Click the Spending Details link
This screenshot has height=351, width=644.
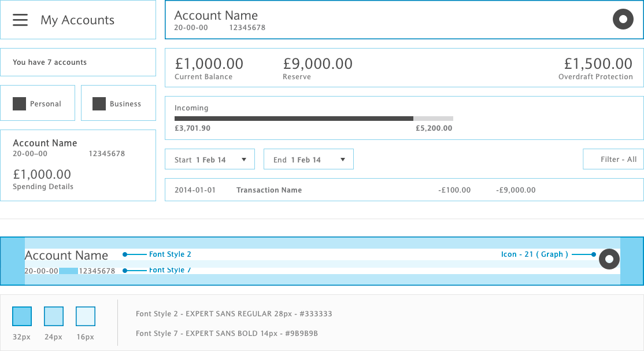43,187
